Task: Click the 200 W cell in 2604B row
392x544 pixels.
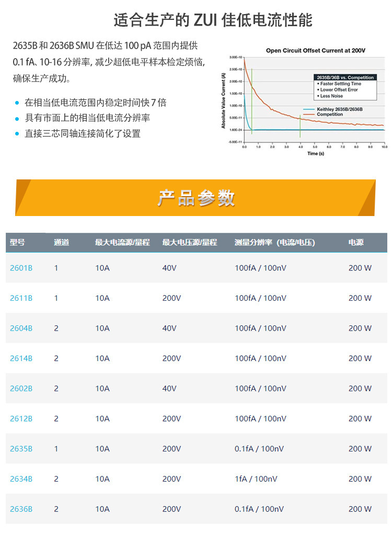Action: pos(360,328)
